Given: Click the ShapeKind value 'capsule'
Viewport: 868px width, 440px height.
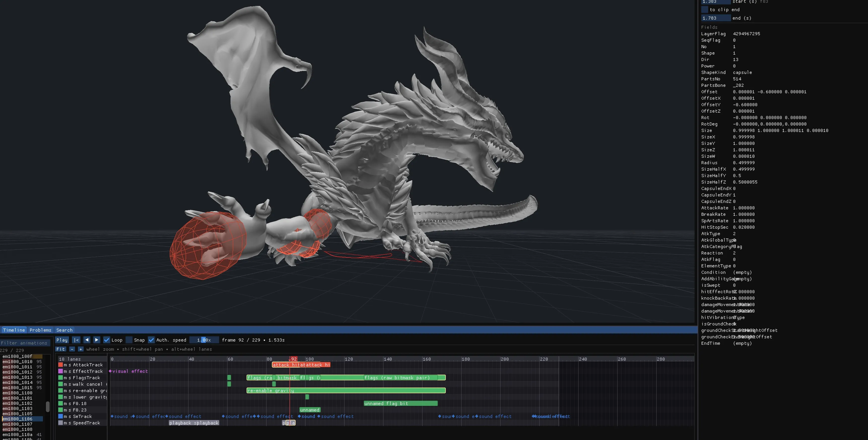Looking at the screenshot, I should tap(742, 72).
